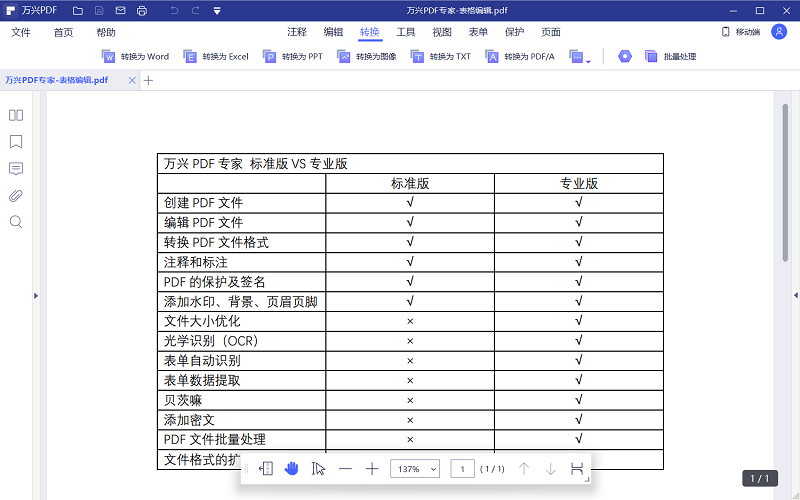Click the save disk icon

click(99, 11)
